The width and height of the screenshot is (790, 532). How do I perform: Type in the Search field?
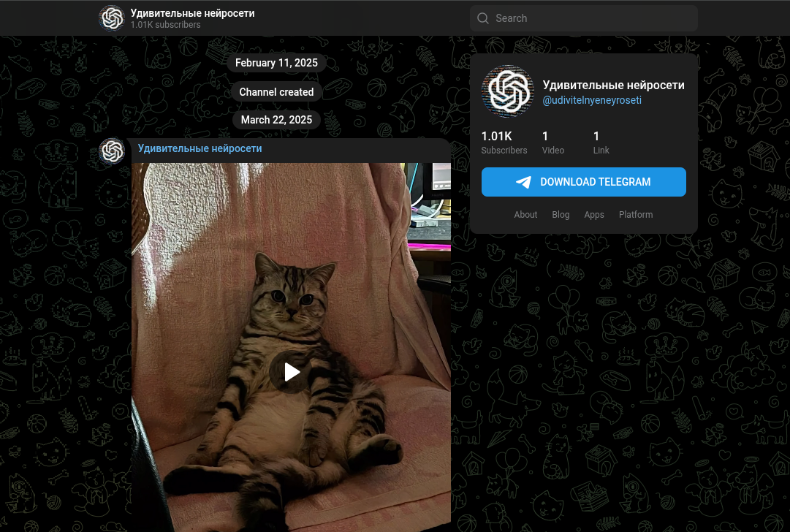click(592, 18)
